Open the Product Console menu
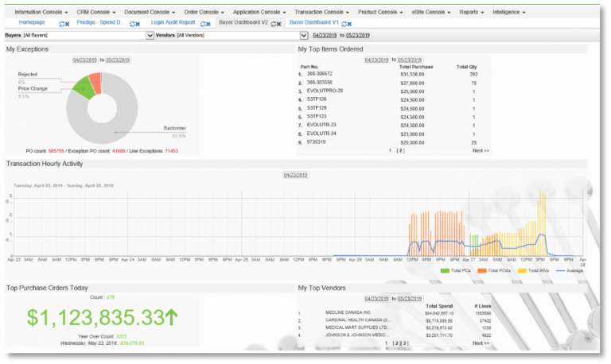The image size is (611, 364). coord(380,12)
